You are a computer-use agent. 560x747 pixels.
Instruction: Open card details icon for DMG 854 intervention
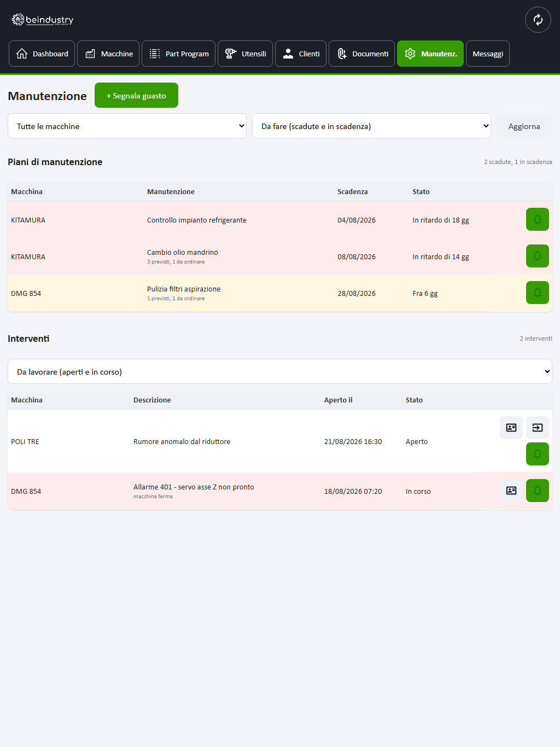coord(511,491)
